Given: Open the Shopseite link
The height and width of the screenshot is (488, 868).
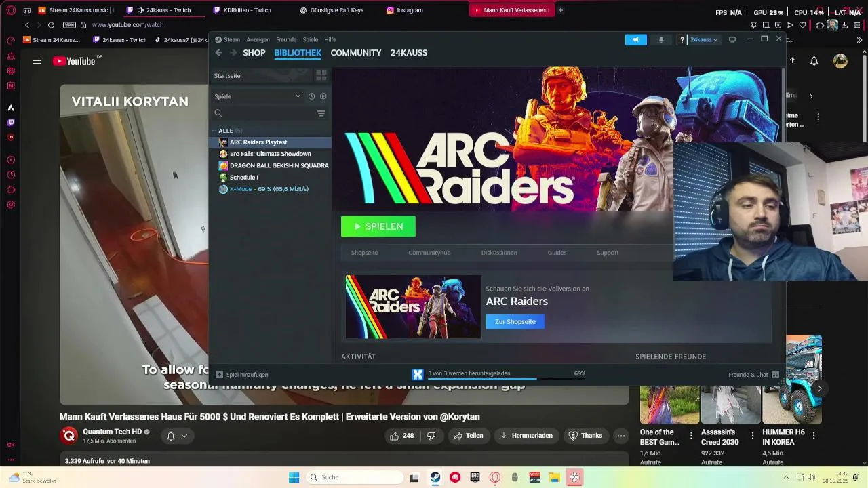Looking at the screenshot, I should pyautogui.click(x=364, y=253).
